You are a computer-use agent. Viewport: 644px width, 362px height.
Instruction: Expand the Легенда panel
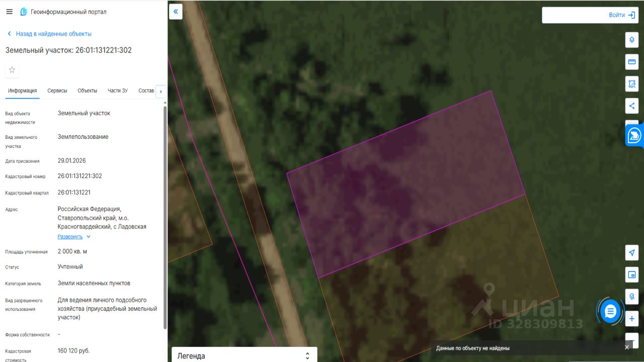[245, 355]
